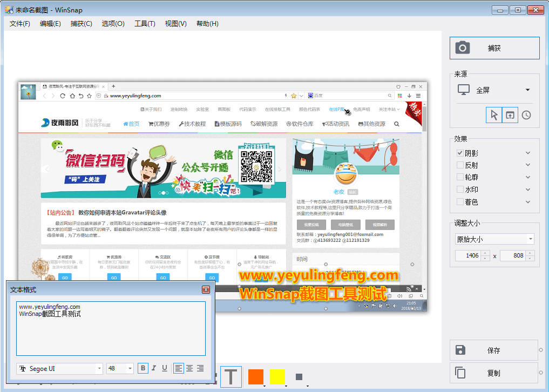Click the Copy pages icon
The height and width of the screenshot is (392, 549).
point(460,373)
